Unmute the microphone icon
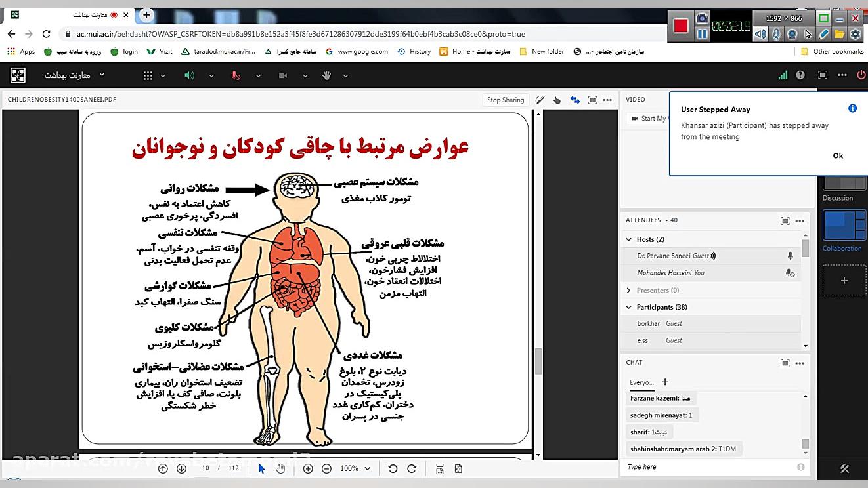Image resolution: width=868 pixels, height=488 pixels. click(x=236, y=75)
